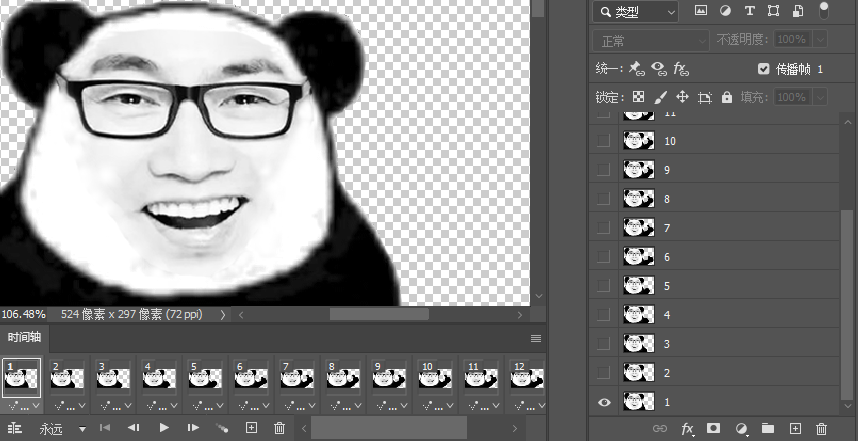Show layer 4 visibility box
The width and height of the screenshot is (858, 441).
[604, 315]
